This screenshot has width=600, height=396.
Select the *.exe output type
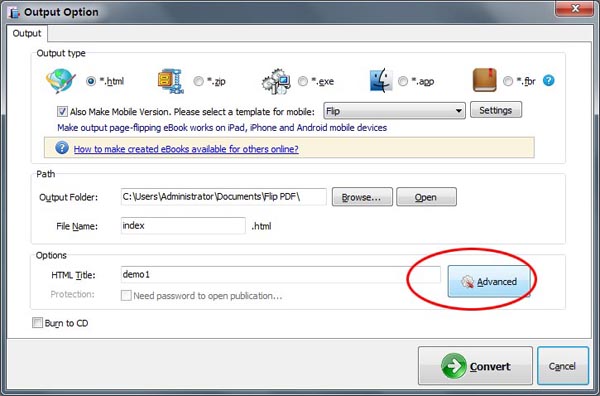(303, 81)
